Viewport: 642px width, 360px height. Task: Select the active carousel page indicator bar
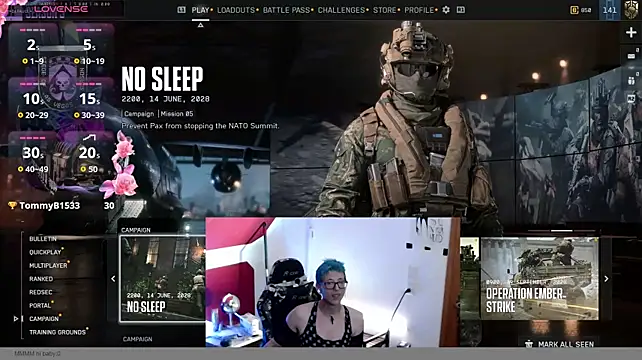coord(561,231)
